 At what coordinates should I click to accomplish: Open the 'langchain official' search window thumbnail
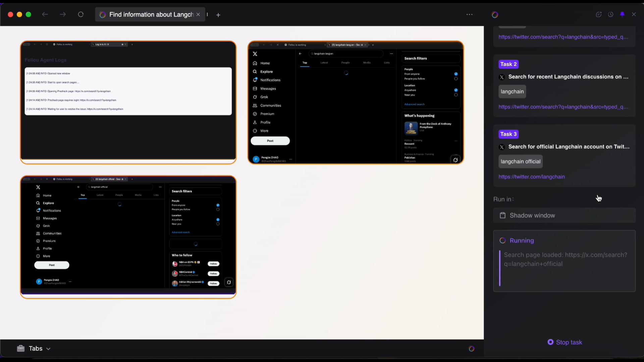pyautogui.click(x=128, y=237)
